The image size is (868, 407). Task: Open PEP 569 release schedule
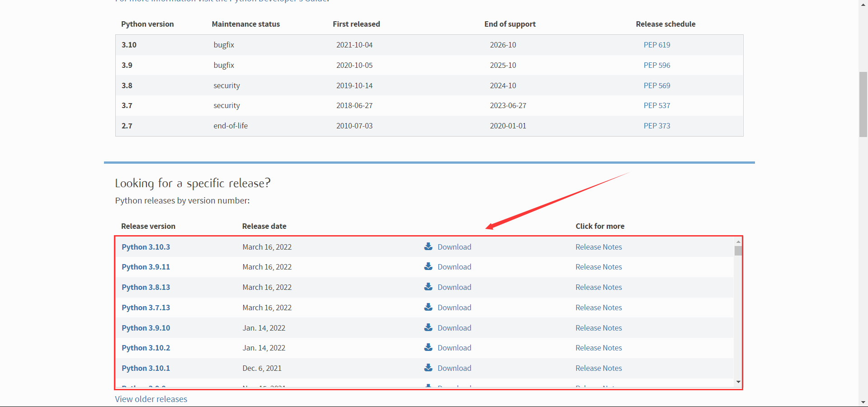click(657, 85)
